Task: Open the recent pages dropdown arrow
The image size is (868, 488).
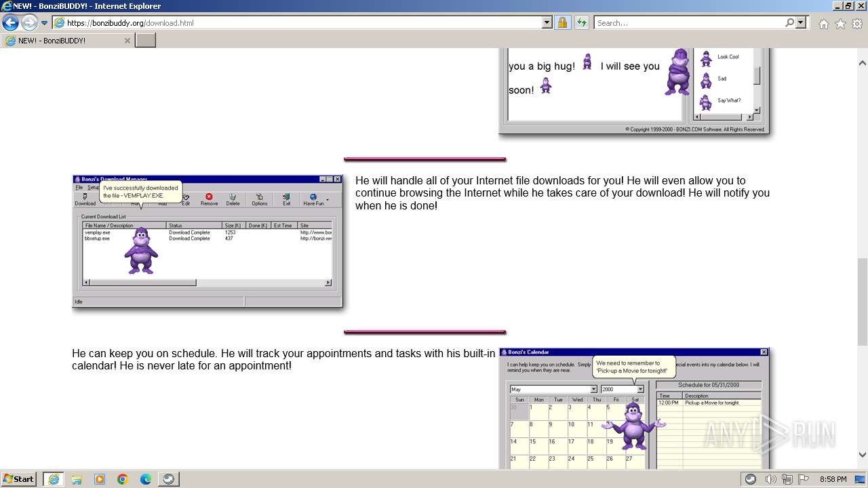Action: 44,23
